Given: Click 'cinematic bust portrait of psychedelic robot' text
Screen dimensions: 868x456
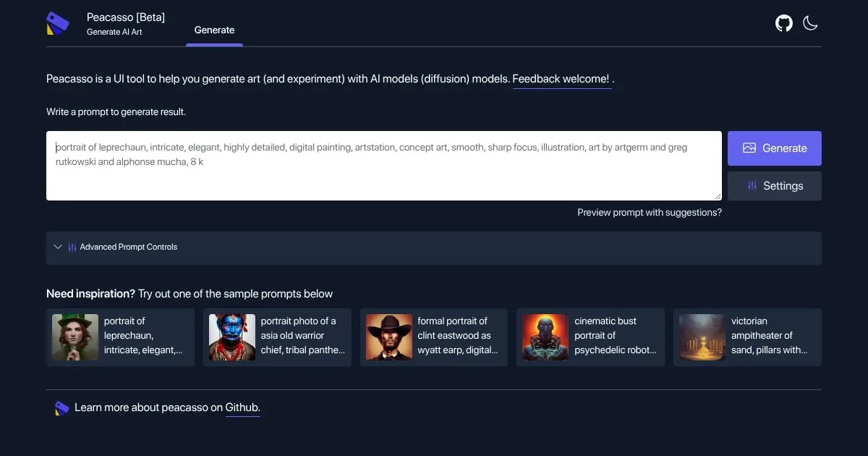Looking at the screenshot, I should [x=616, y=336].
